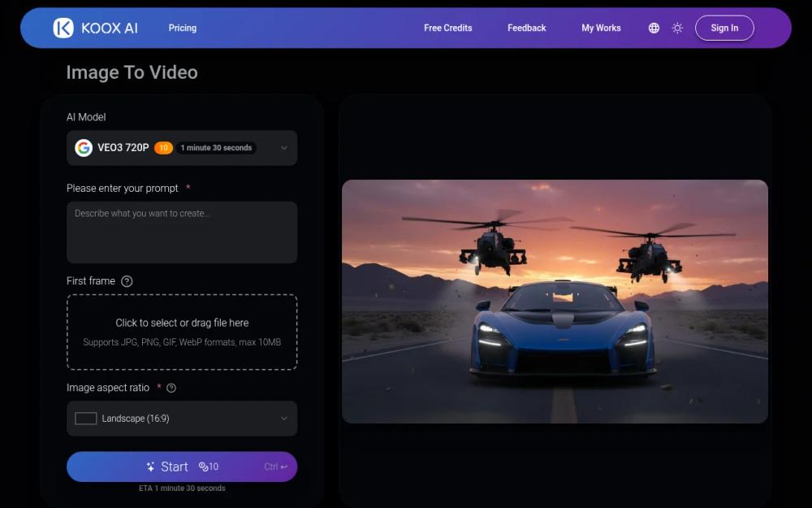Open My Works from the navigation bar
Viewport: 812px width, 508px height.
point(600,28)
